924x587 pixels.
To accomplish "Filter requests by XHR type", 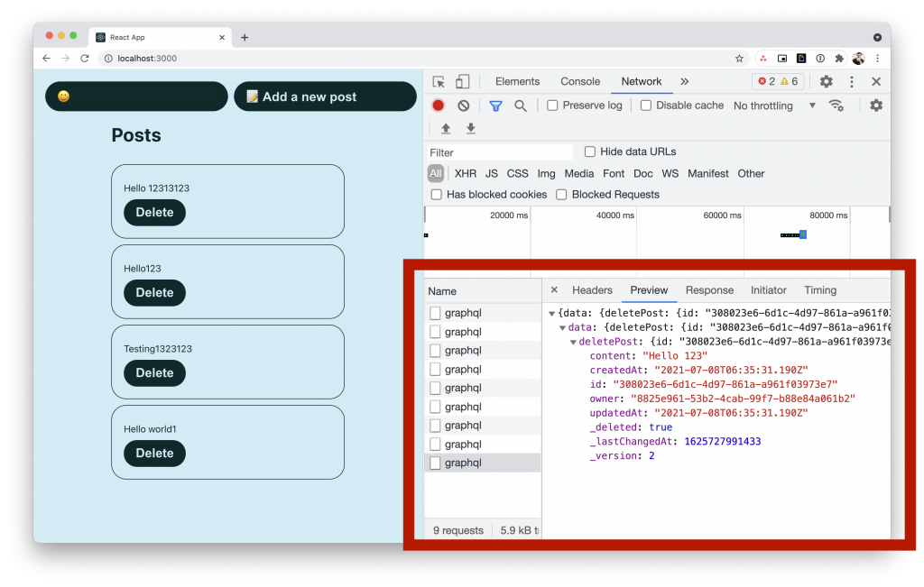I will point(466,174).
